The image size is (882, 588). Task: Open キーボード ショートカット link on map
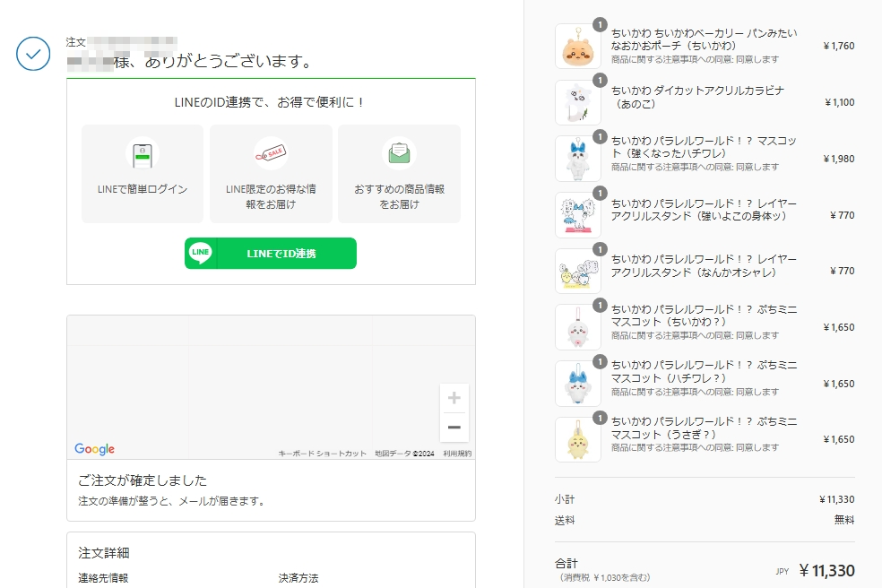click(x=323, y=454)
